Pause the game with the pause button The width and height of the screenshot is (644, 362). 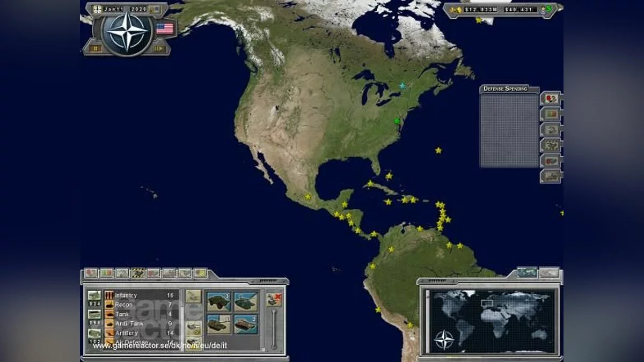point(96,48)
